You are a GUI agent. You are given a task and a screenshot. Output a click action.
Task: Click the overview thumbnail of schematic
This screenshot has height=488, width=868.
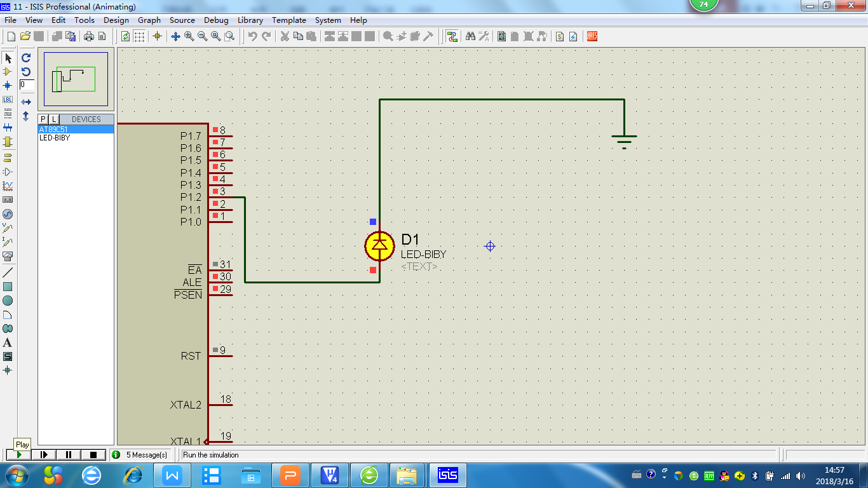[x=76, y=80]
